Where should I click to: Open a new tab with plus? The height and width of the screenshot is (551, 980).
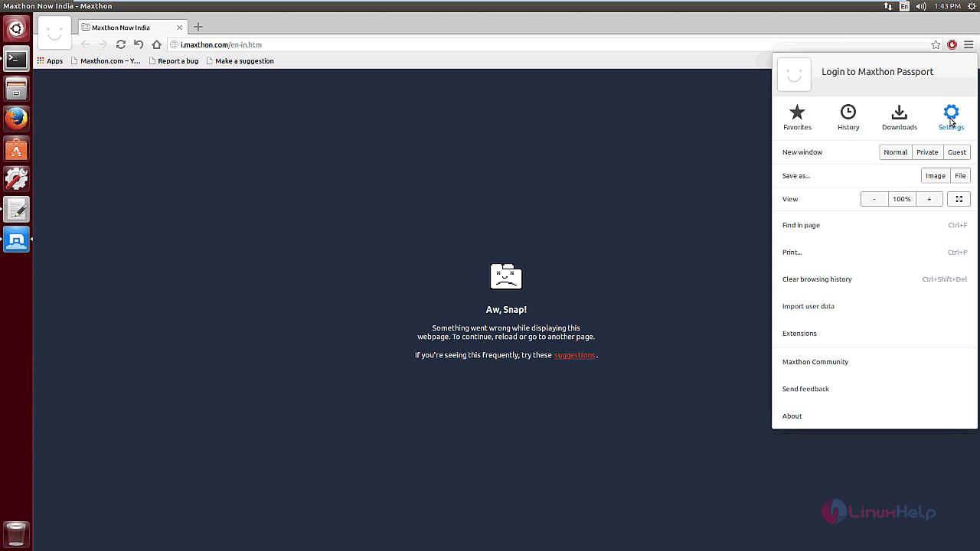tap(198, 27)
